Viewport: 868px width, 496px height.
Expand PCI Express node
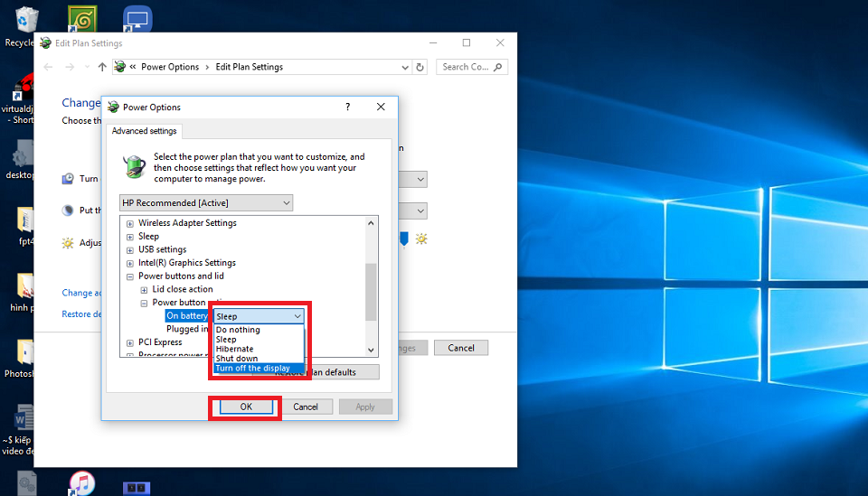[x=130, y=342]
